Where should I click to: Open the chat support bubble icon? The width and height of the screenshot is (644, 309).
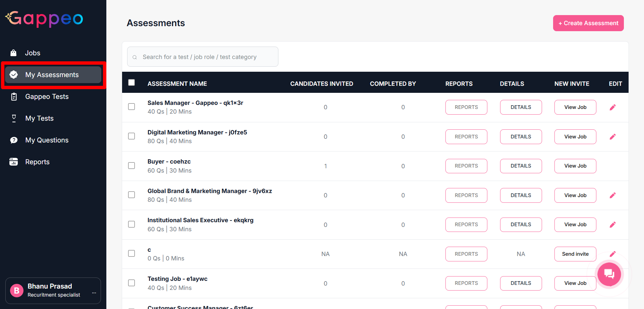(x=609, y=274)
